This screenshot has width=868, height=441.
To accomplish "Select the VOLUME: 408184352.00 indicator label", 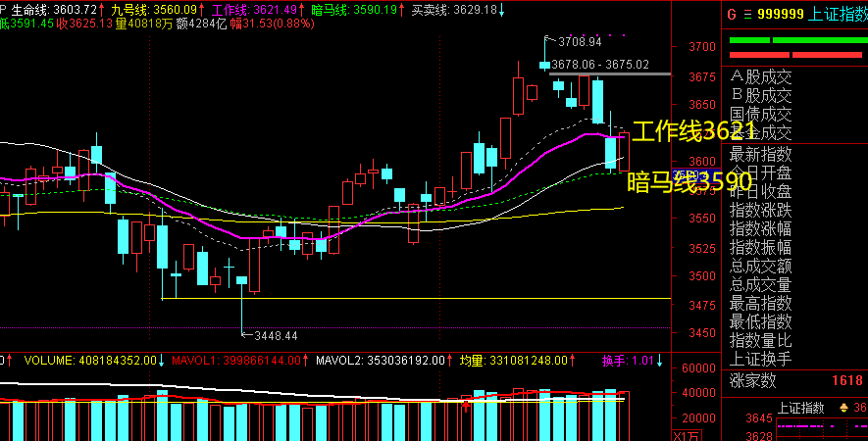I will coord(90,361).
